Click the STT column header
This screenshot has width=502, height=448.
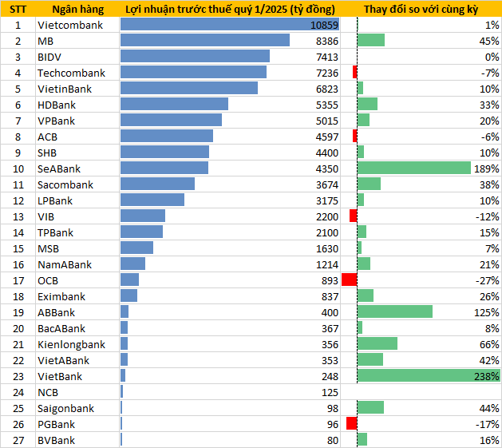click(x=17, y=9)
